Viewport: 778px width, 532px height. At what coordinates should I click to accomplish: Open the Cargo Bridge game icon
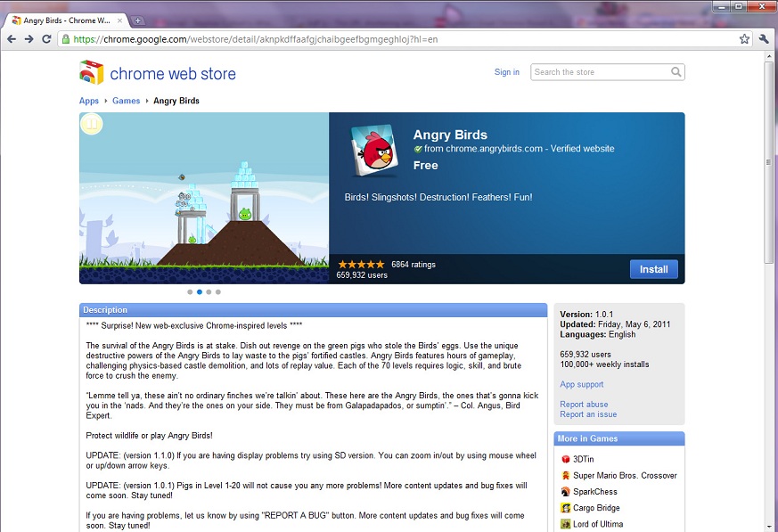[565, 508]
